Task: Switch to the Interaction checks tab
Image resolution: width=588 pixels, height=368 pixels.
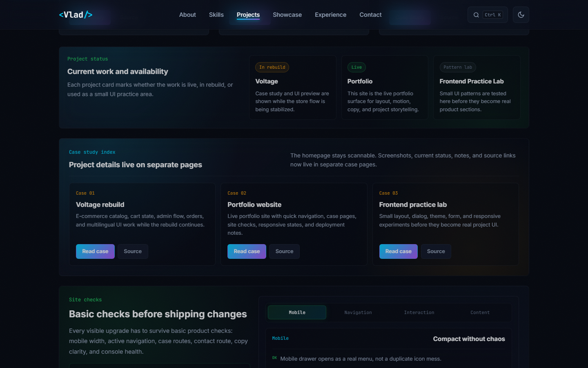Action: click(419, 312)
